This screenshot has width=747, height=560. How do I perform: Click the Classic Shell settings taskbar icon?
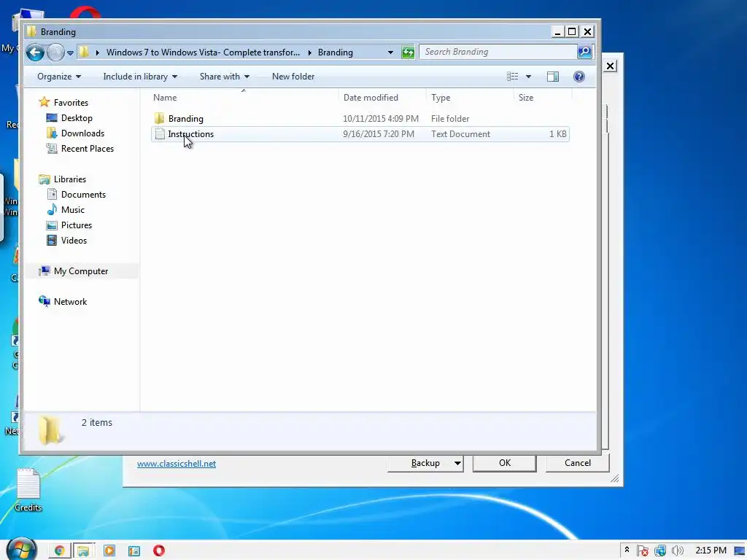(134, 551)
